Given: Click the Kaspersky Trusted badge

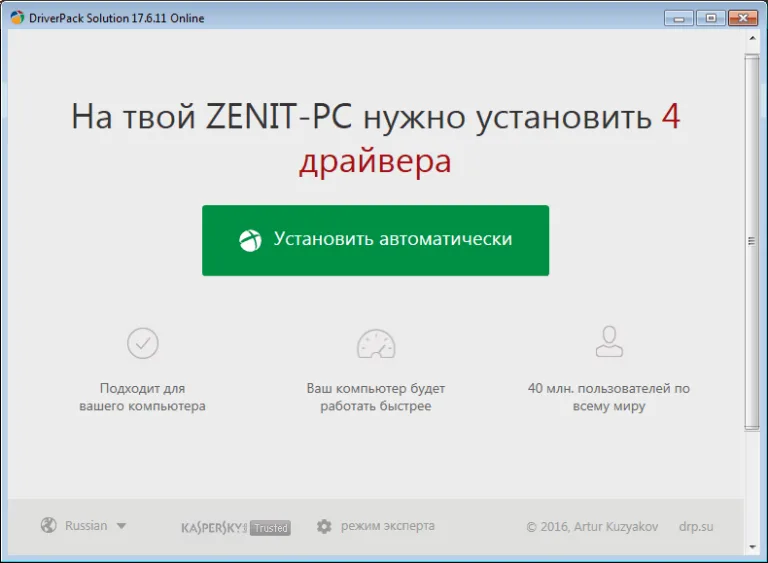Looking at the screenshot, I should pos(236,528).
